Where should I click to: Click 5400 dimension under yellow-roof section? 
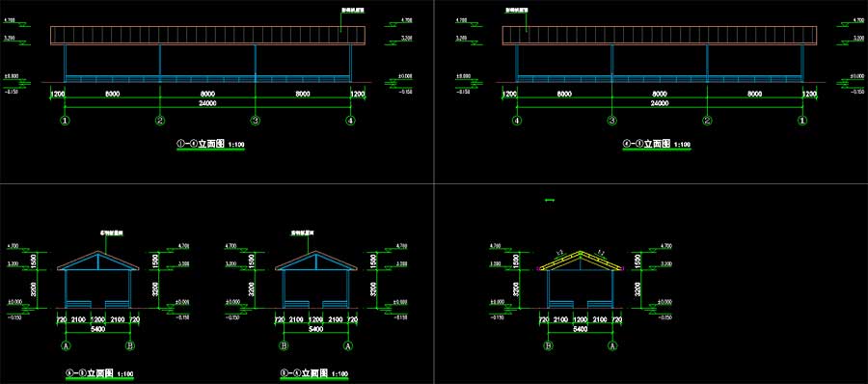pyautogui.click(x=581, y=329)
